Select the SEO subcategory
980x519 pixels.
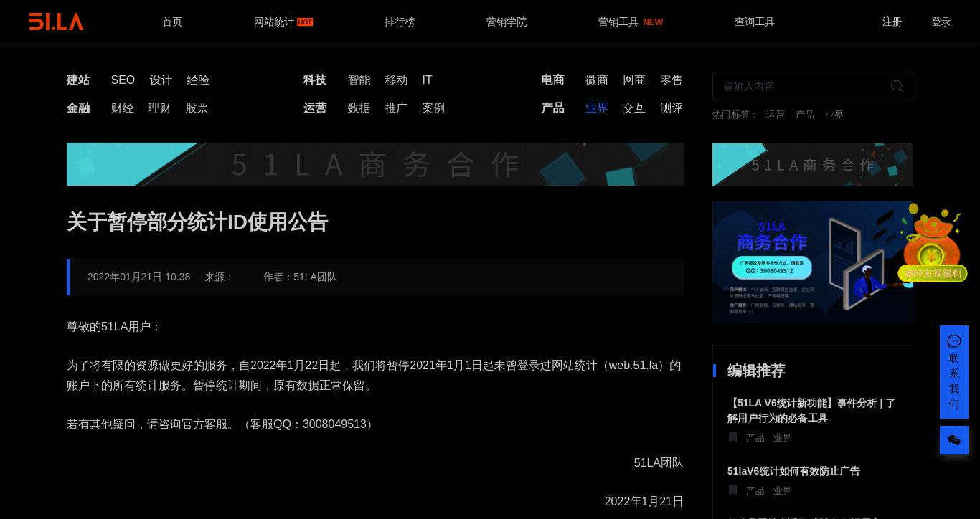pyautogui.click(x=123, y=80)
